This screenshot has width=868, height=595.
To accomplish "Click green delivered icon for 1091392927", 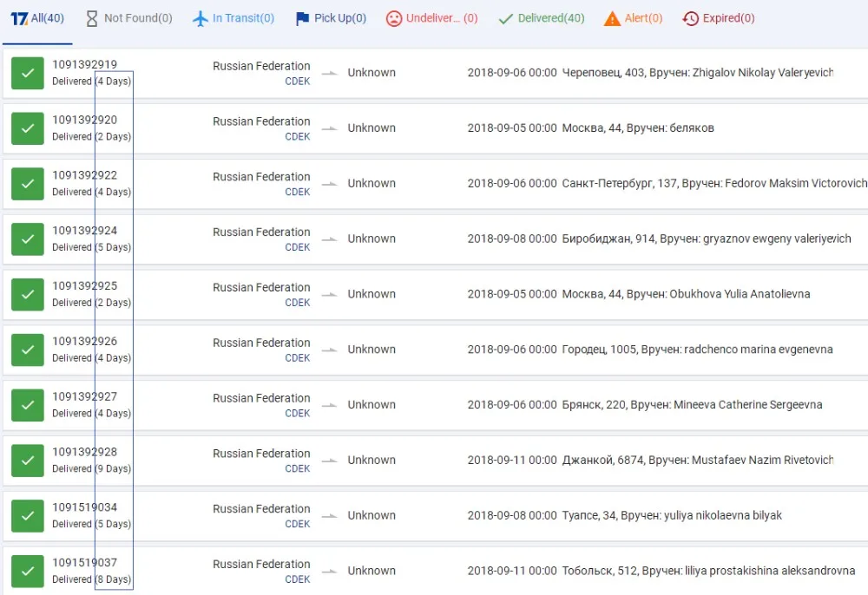I will [28, 405].
